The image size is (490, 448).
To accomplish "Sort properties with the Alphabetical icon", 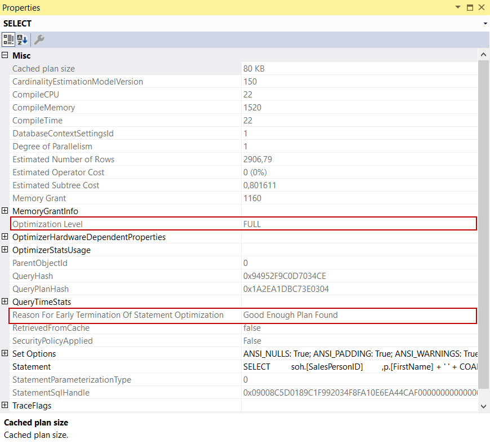I will coord(22,39).
